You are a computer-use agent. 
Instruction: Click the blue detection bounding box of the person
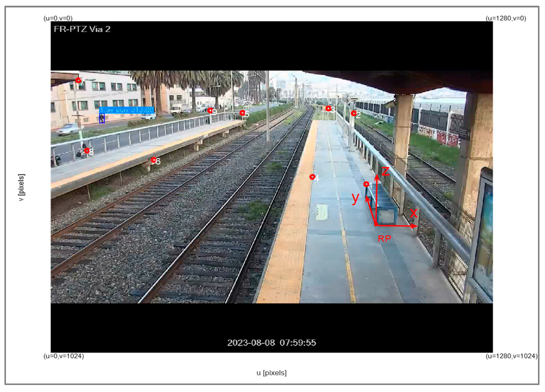102,118
